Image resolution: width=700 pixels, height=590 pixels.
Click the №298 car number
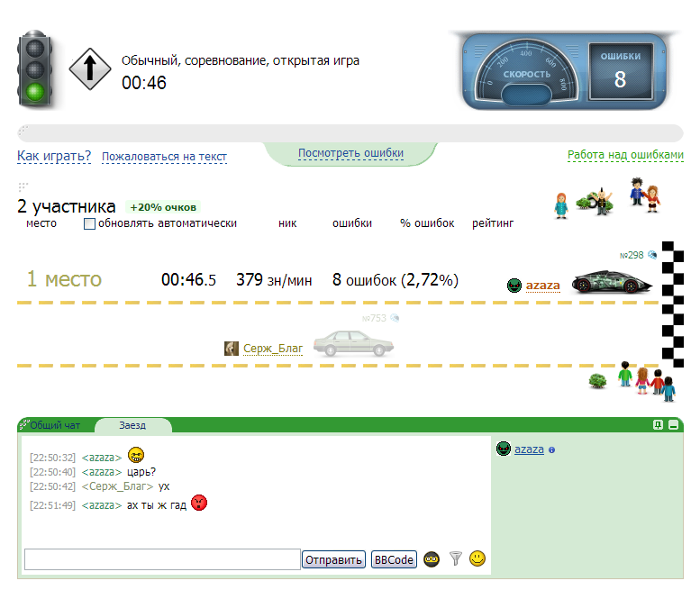pyautogui.click(x=632, y=255)
